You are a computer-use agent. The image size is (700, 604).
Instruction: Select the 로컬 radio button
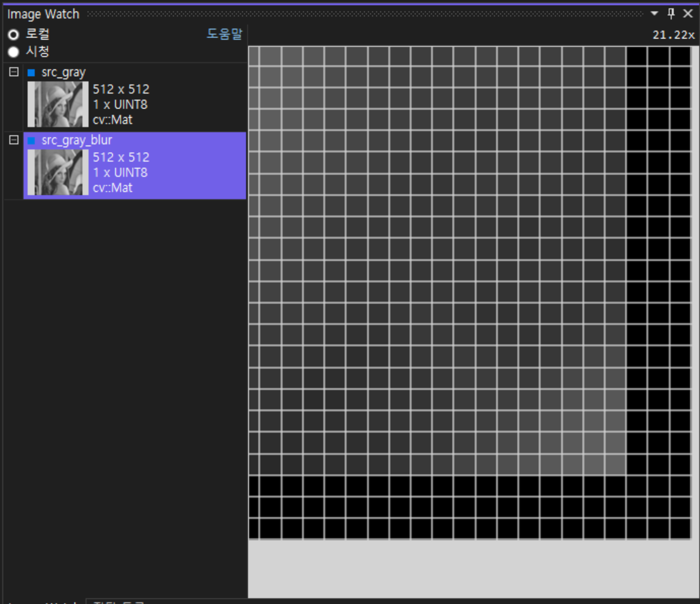tap(14, 34)
